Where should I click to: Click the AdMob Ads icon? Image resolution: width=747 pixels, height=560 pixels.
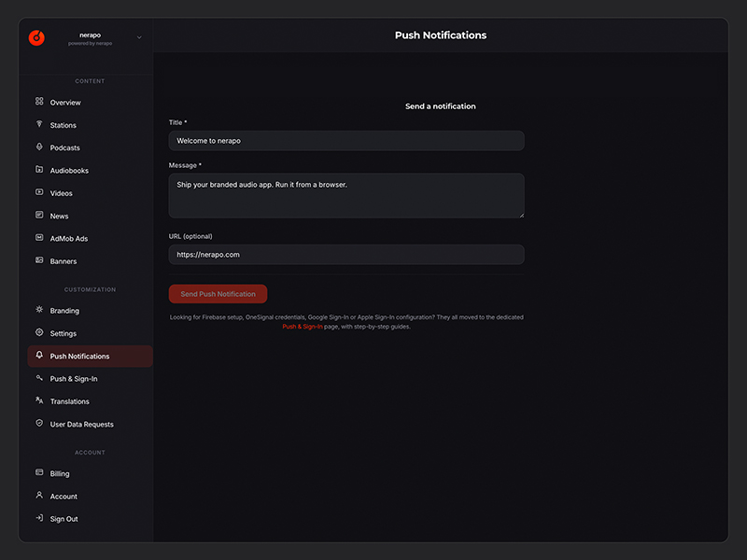[x=39, y=238]
